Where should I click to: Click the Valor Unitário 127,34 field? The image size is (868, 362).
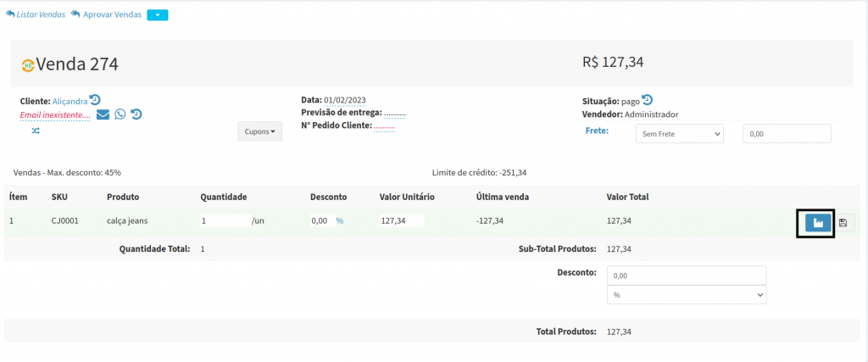[x=402, y=220]
